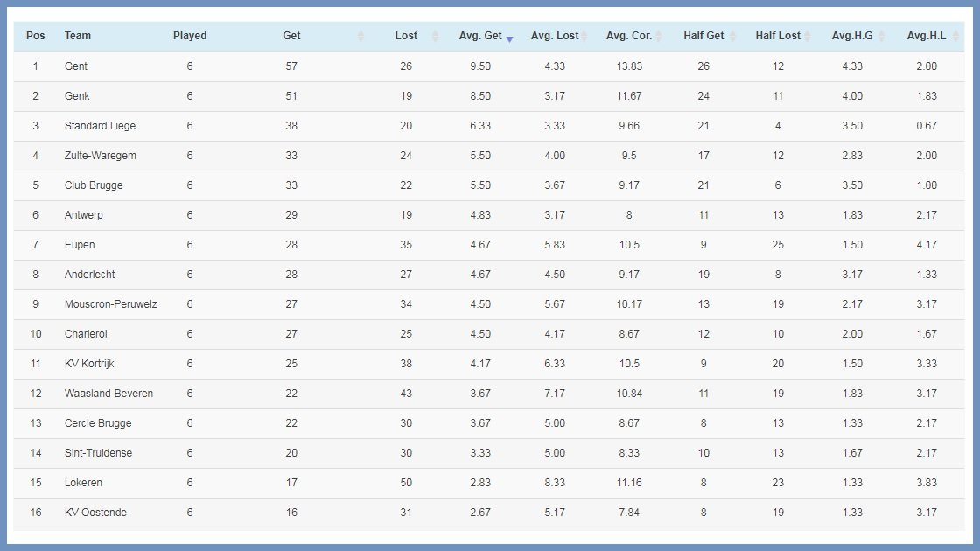Click sort arrows beside Avg.H.G
The height and width of the screenshot is (551, 980).
[x=882, y=36]
